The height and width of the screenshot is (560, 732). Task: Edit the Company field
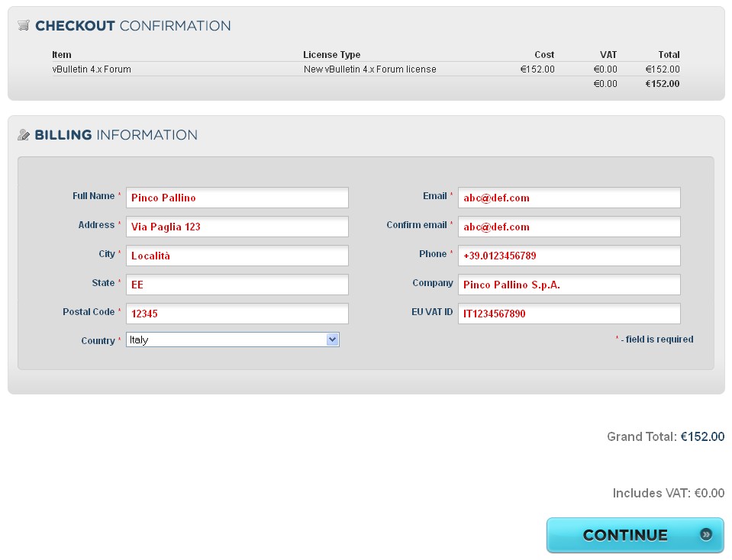[569, 285]
